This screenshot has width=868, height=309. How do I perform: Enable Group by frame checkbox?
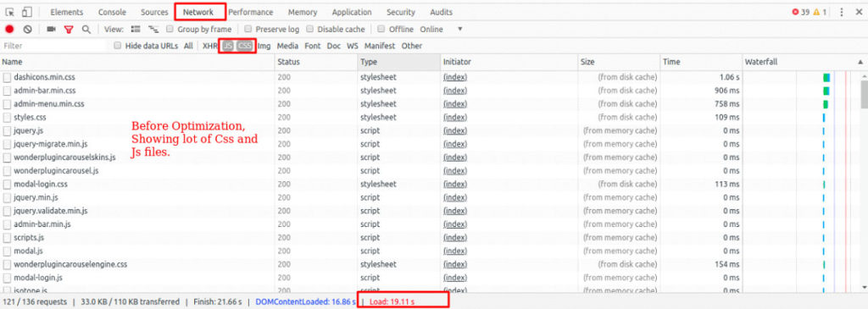click(x=170, y=30)
